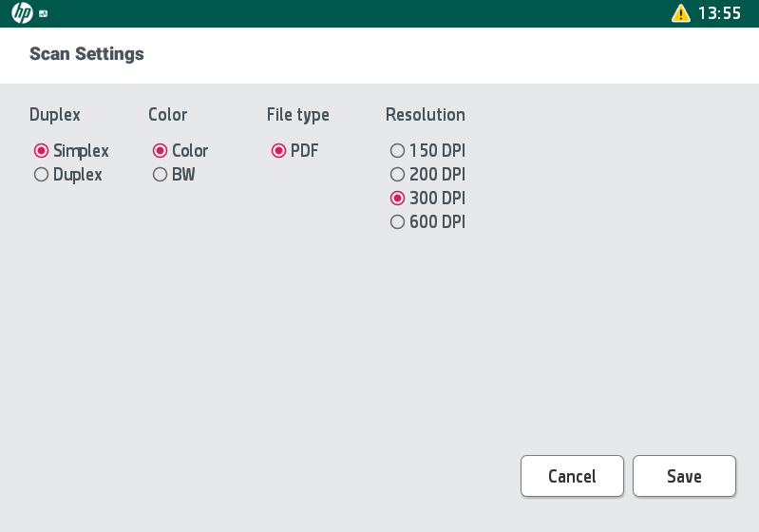Click the Duplex column heading

(x=55, y=115)
